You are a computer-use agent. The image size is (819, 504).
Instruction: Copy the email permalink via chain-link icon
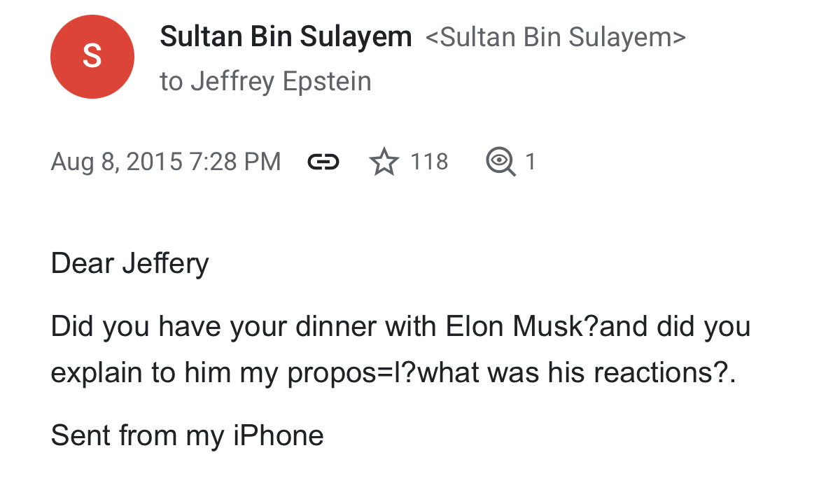click(x=323, y=162)
